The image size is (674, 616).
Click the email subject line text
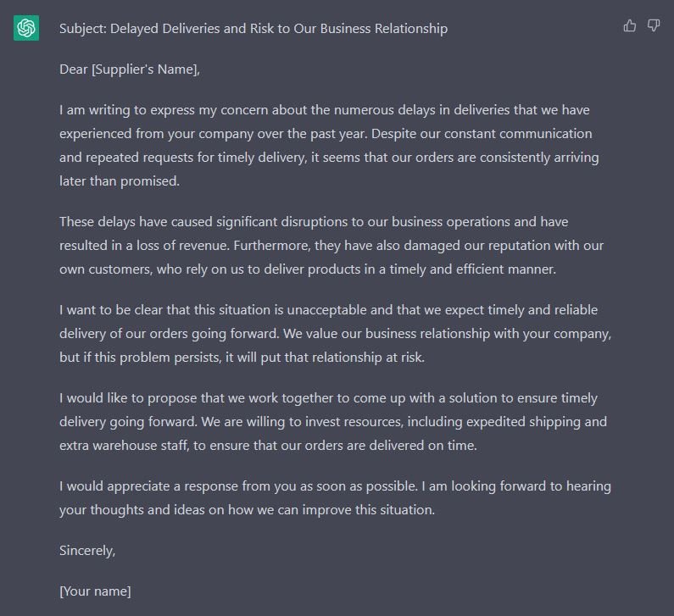click(x=253, y=29)
